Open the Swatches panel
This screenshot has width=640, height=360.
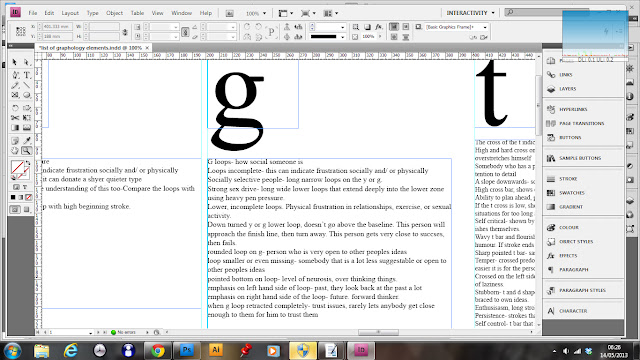coord(572,193)
